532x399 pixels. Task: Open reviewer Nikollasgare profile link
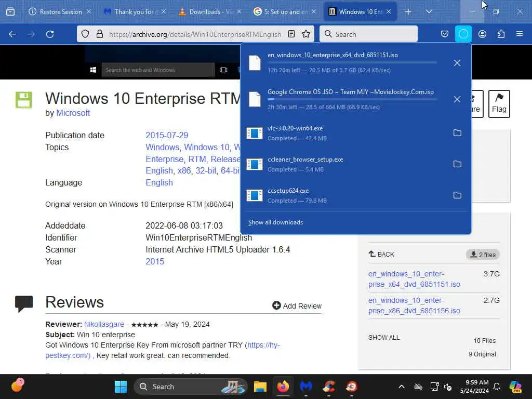(104, 324)
